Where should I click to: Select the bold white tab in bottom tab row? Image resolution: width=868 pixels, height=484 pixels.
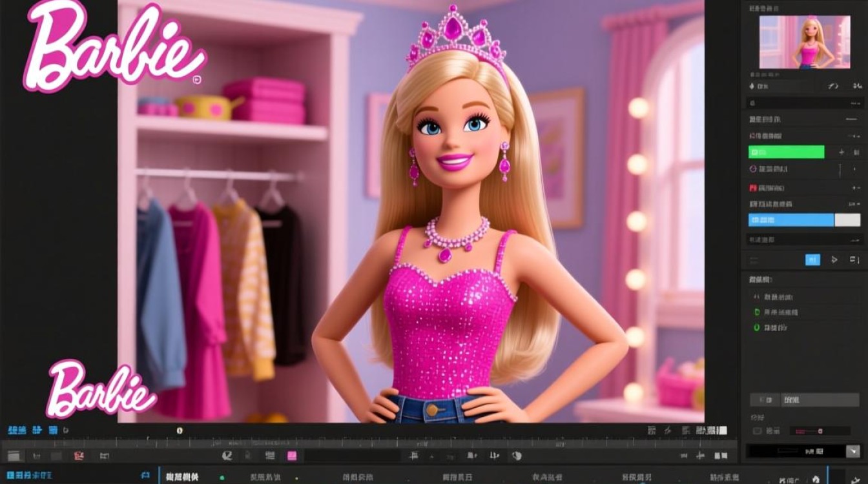point(183,477)
